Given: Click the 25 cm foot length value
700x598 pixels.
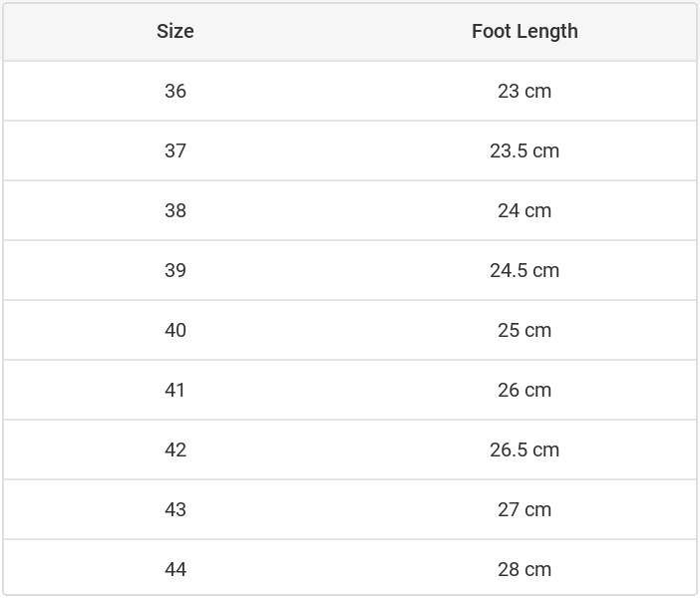Looking at the screenshot, I should tap(525, 330).
